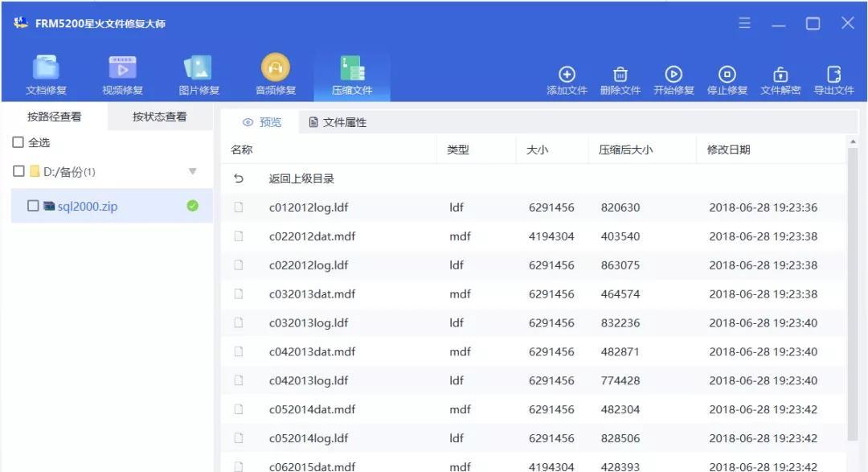Click file icon beside c032013log.ldf
This screenshot has width=868, height=472.
pyautogui.click(x=239, y=322)
